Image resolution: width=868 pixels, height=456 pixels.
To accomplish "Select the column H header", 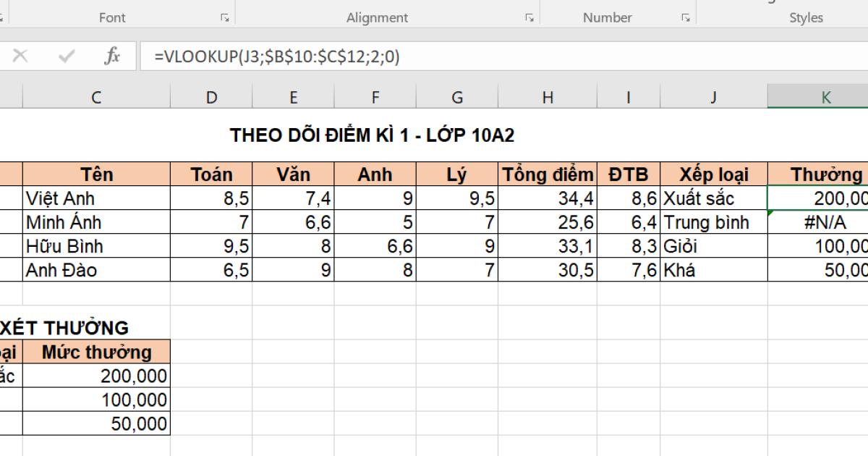I will (x=548, y=96).
